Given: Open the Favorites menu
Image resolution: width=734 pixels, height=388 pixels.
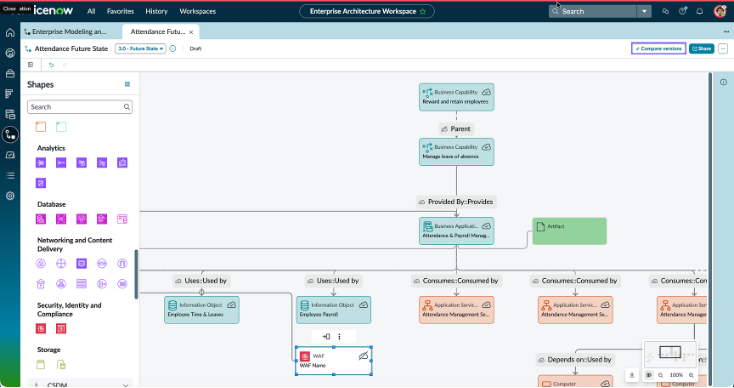Looking at the screenshot, I should click(x=120, y=11).
